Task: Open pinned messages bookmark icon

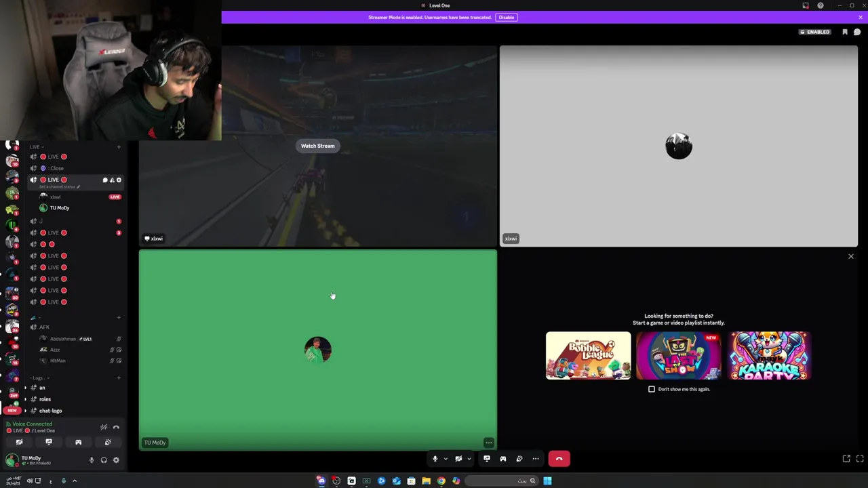Action: click(845, 32)
